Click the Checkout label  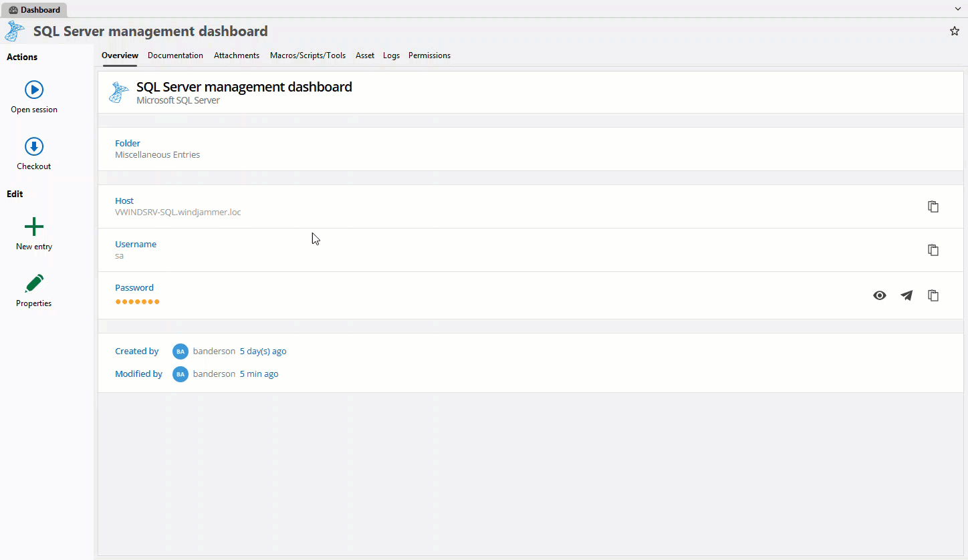[34, 166]
